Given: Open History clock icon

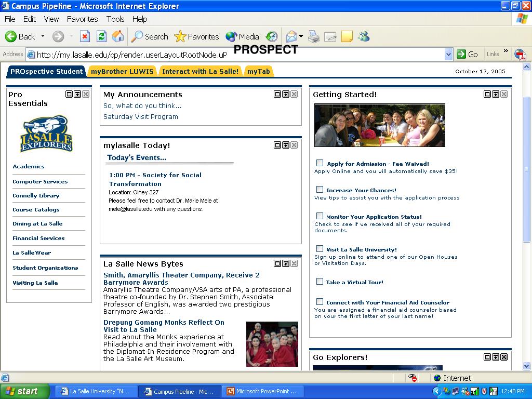Looking at the screenshot, I should pyautogui.click(x=271, y=36).
